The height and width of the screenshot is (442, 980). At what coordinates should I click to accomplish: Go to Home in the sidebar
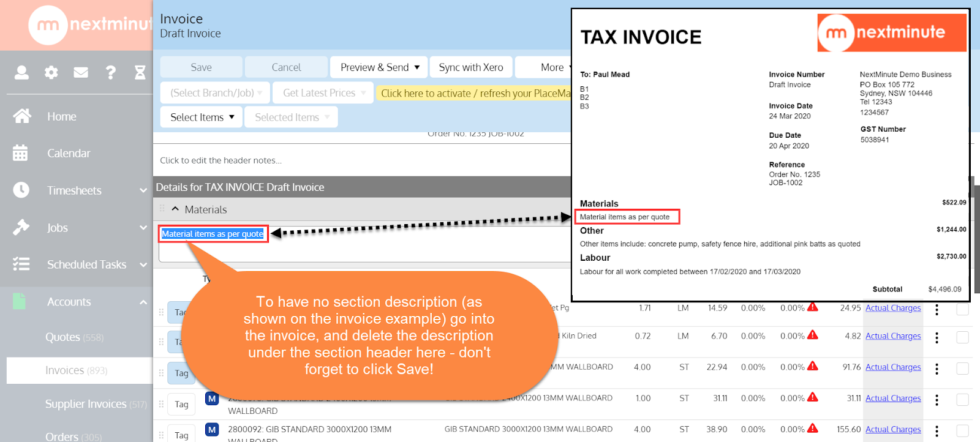click(x=62, y=116)
